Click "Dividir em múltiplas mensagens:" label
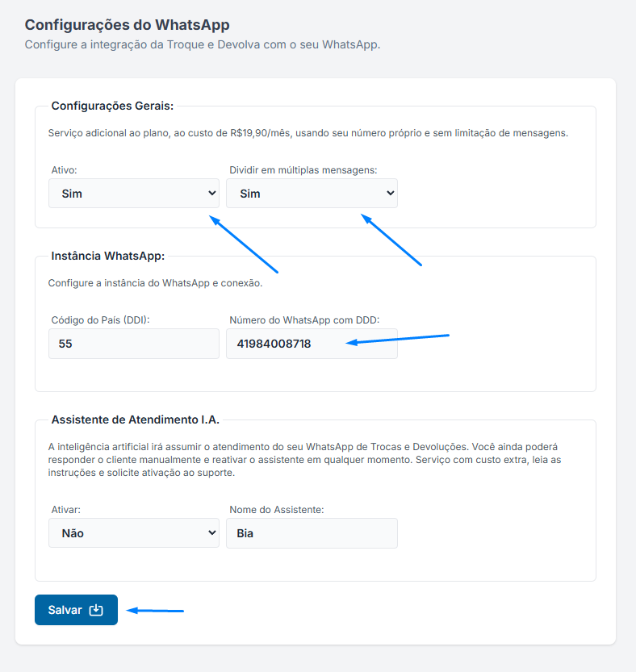Image resolution: width=636 pixels, height=672 pixels. 303,170
